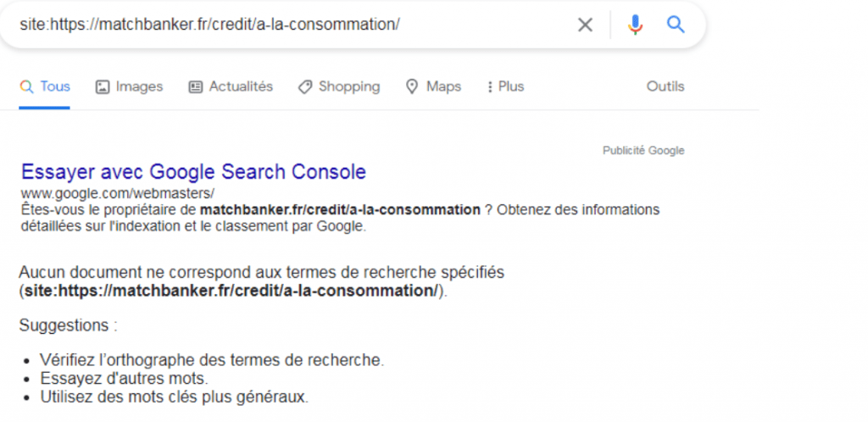Open the Outils search tools

(665, 86)
